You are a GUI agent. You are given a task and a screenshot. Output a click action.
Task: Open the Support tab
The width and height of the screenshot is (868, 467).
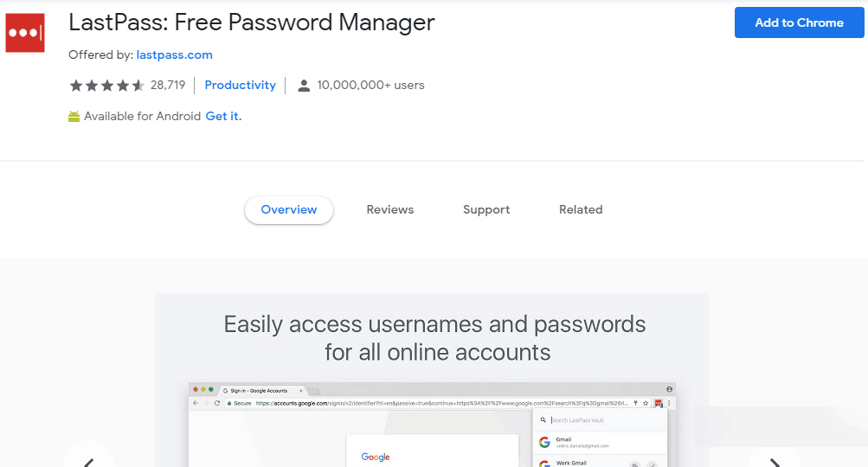486,209
